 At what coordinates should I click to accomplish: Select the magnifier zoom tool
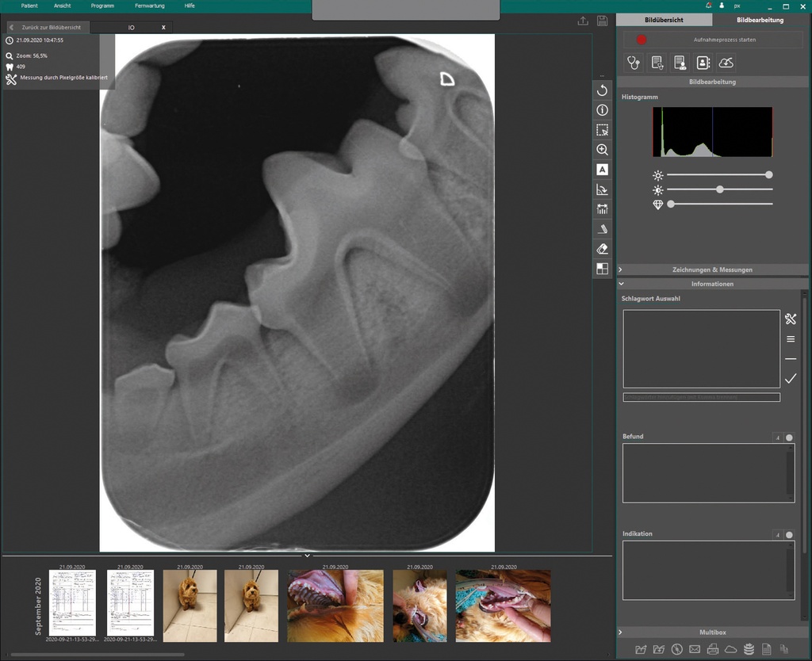tap(602, 150)
